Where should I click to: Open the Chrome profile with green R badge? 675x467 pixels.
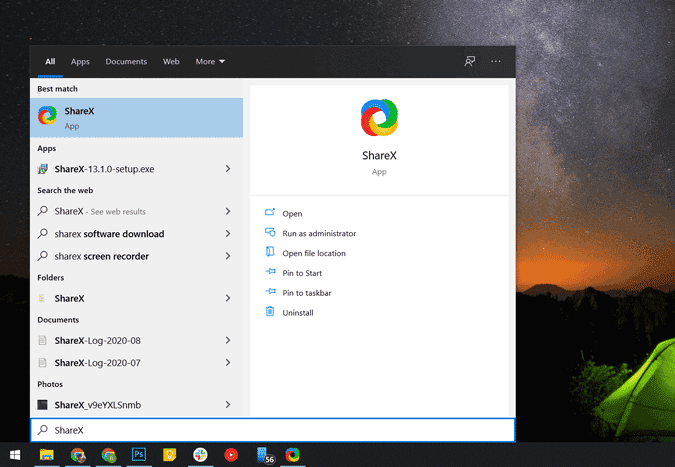pos(108,455)
